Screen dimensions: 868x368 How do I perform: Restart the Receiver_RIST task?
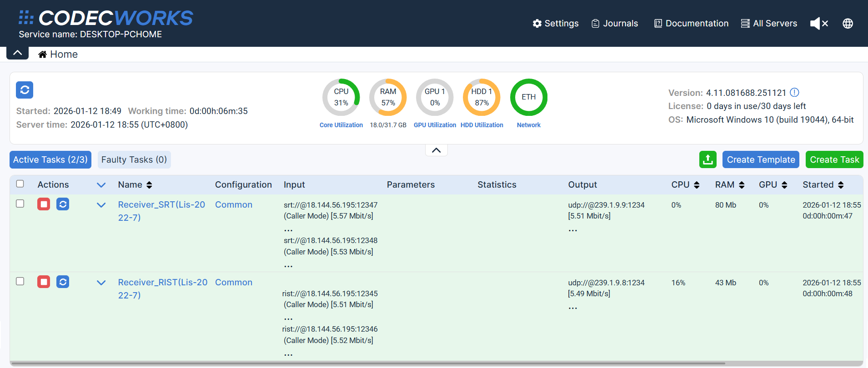tap(63, 282)
